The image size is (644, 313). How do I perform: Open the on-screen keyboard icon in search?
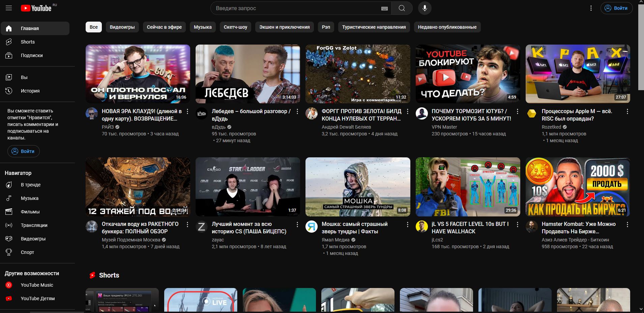(384, 8)
